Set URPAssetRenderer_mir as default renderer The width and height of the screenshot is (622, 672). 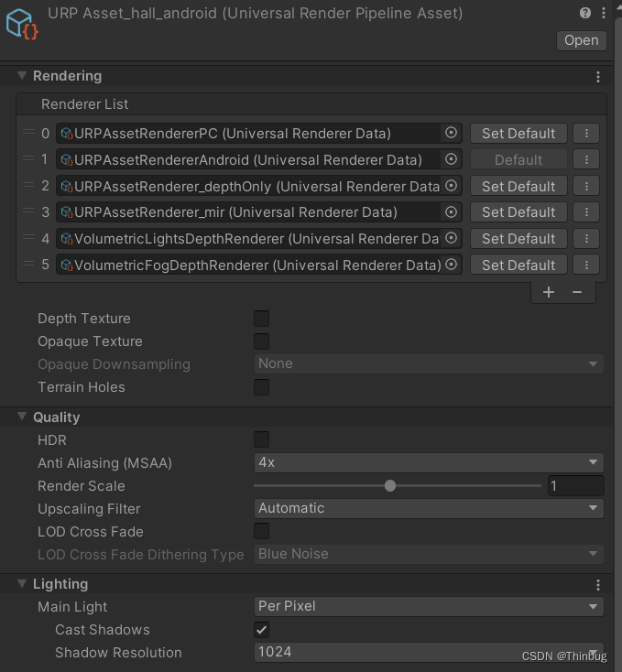click(518, 212)
